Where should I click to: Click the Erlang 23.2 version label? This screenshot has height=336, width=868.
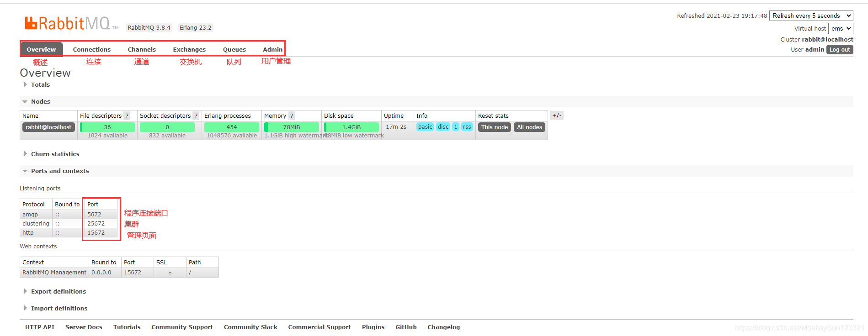(x=195, y=27)
